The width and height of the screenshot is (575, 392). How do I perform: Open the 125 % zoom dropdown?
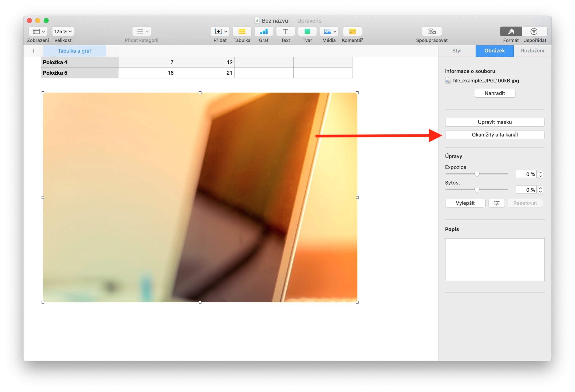coord(63,31)
